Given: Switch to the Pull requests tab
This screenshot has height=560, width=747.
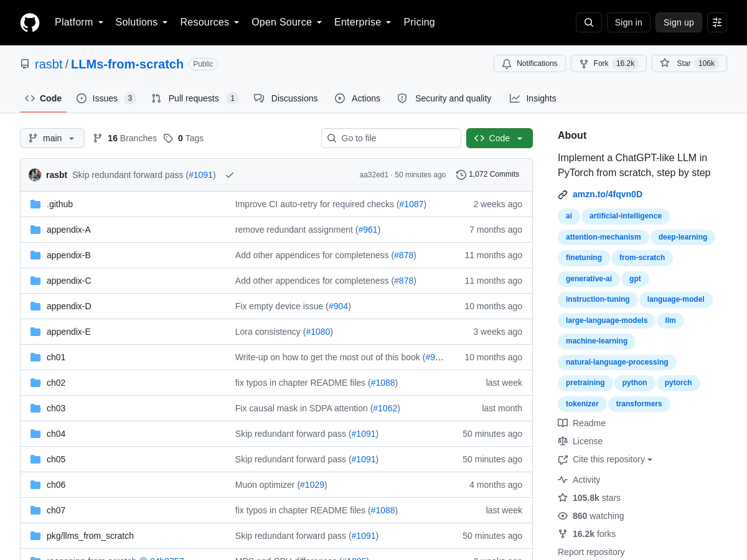Looking at the screenshot, I should click(195, 98).
